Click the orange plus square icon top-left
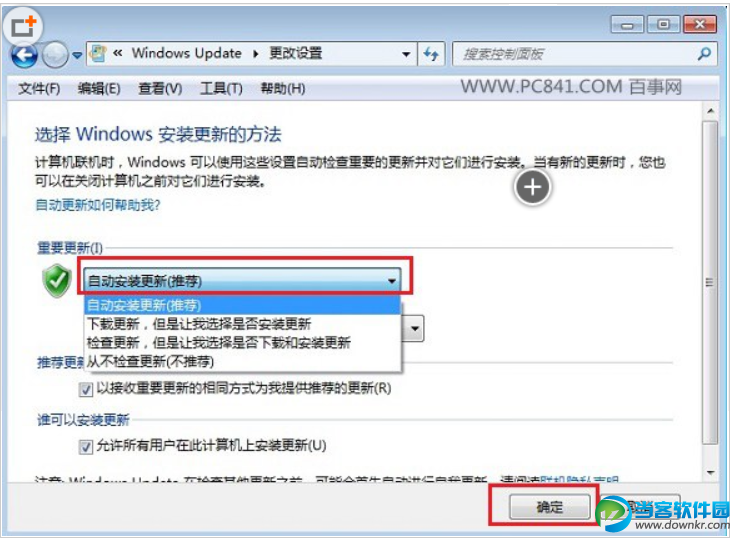 (x=23, y=26)
